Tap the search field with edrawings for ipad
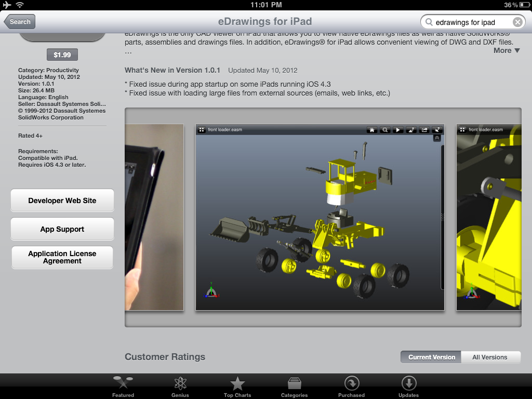 (473, 22)
